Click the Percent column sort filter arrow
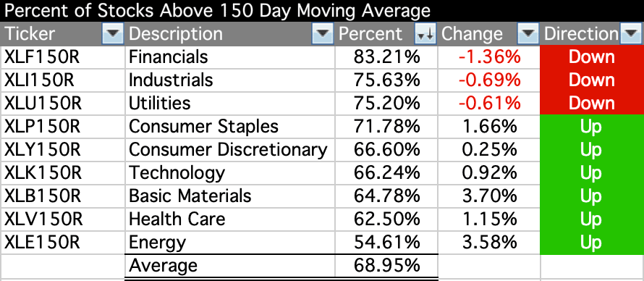Screen dimensions: 644x281 coord(425,34)
